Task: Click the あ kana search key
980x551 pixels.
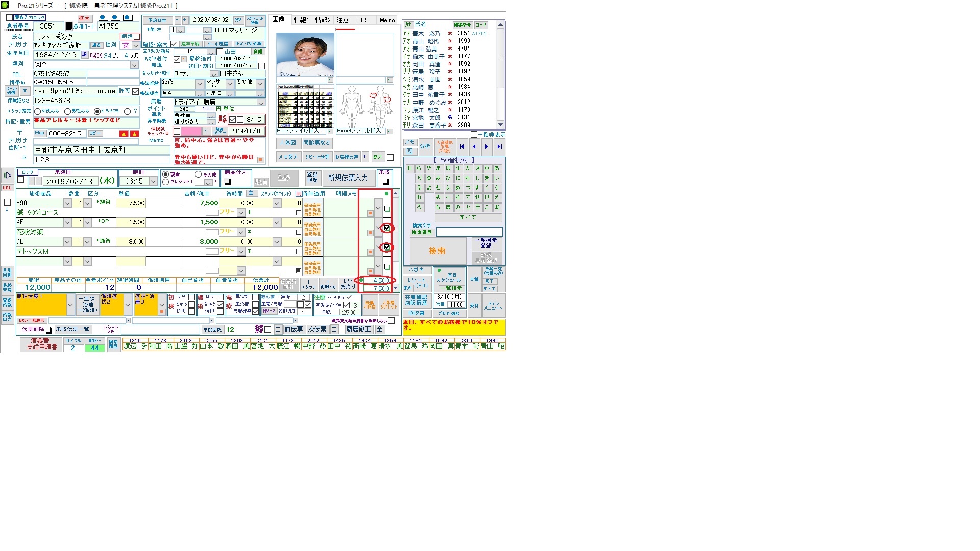Action: pyautogui.click(x=497, y=168)
